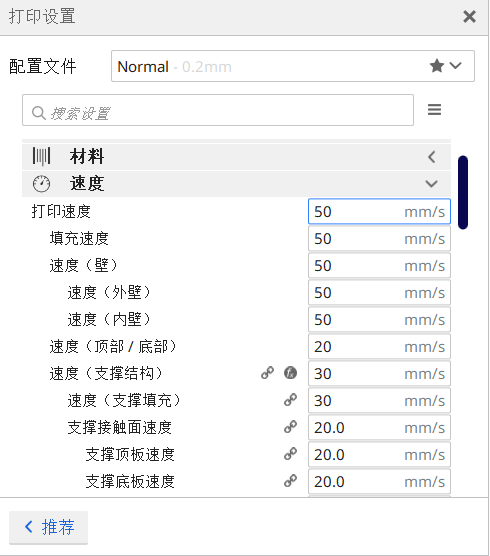Edit the 速度（顶部 / 底部）value field
This screenshot has width=490, height=556.
379,346
